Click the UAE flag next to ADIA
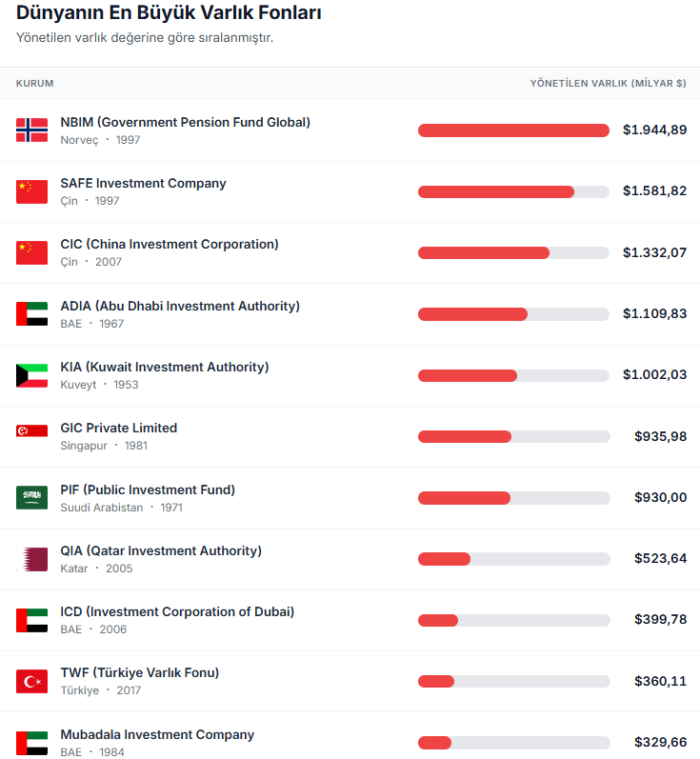700x759 pixels. (31, 314)
